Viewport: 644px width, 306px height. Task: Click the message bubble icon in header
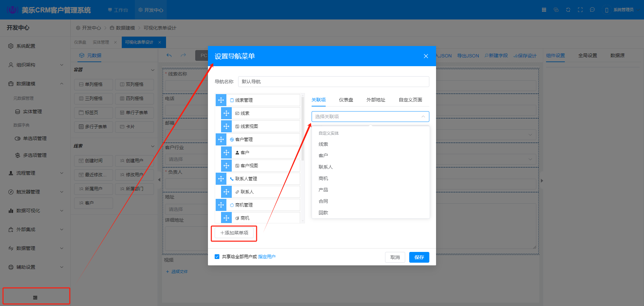pos(592,10)
